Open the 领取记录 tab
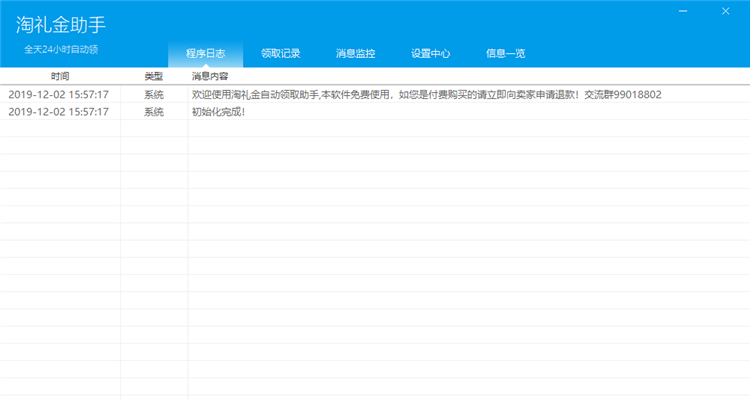 point(280,53)
